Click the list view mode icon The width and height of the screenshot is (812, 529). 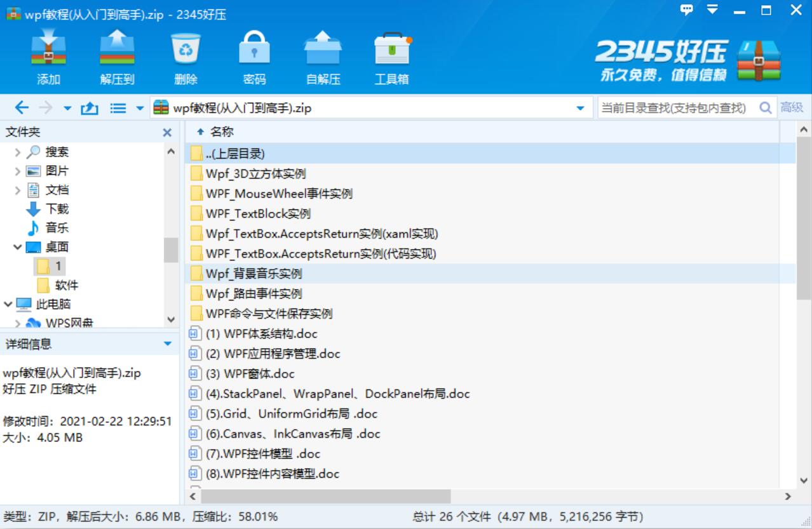(118, 109)
